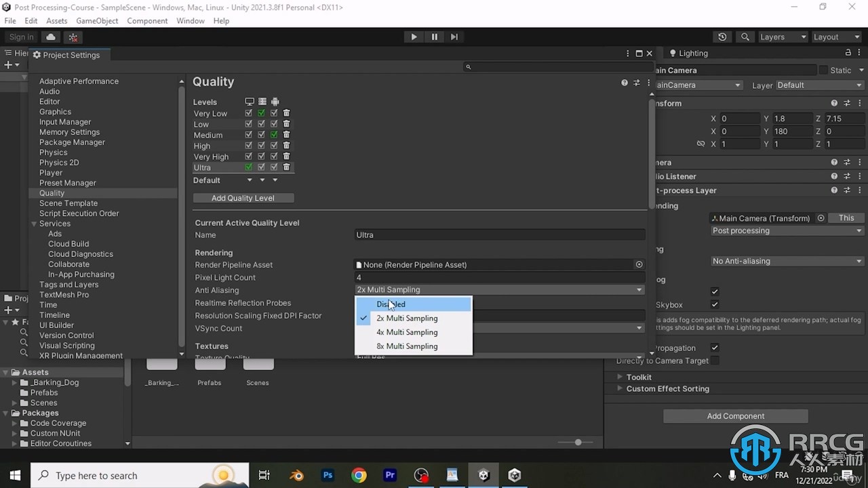Choose 4x Multi Sampling option

click(x=414, y=332)
